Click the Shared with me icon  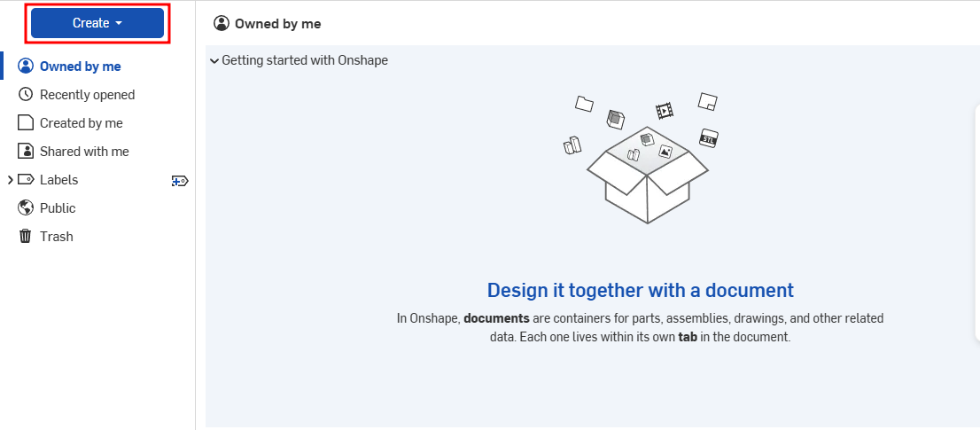(26, 152)
